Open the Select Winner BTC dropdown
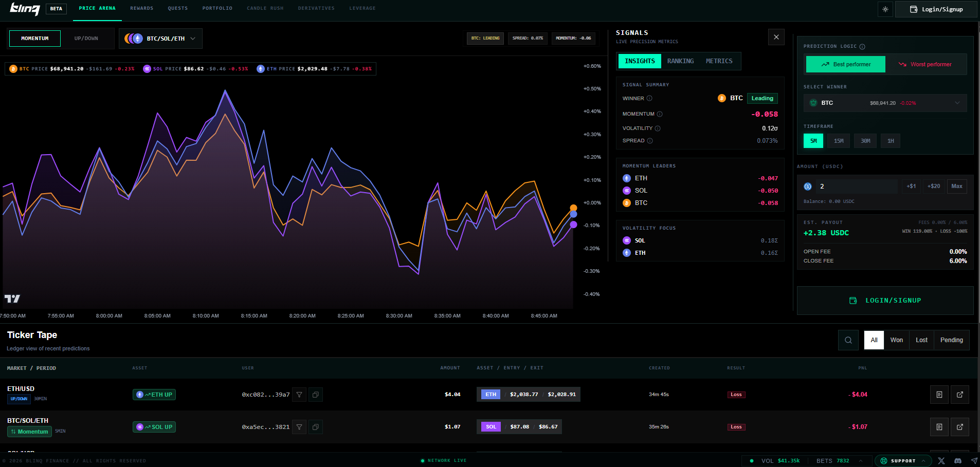This screenshot has height=467, width=980. pos(885,103)
